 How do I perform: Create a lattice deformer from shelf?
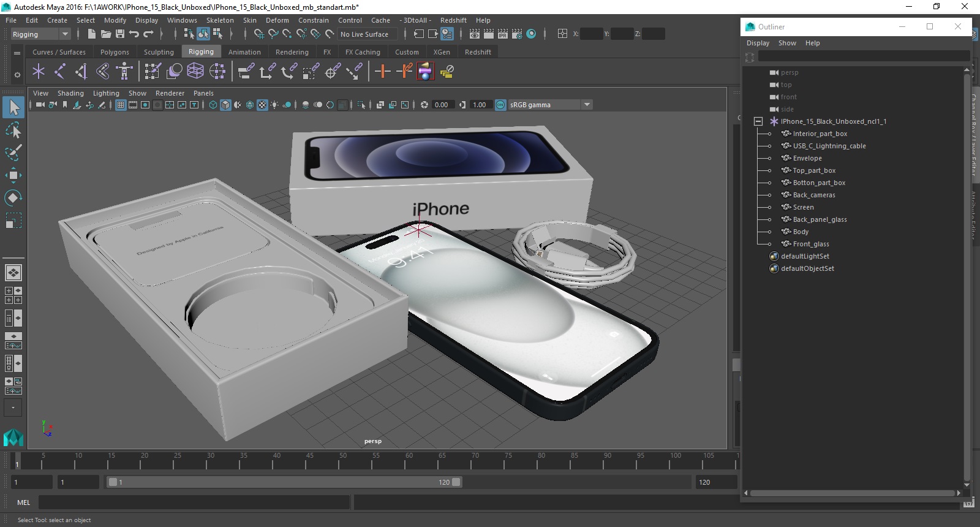click(x=195, y=72)
